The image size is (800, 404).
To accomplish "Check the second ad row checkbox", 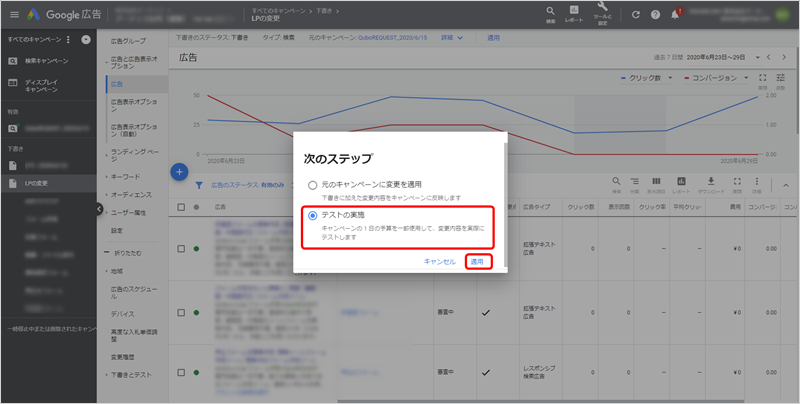I will pyautogui.click(x=181, y=313).
